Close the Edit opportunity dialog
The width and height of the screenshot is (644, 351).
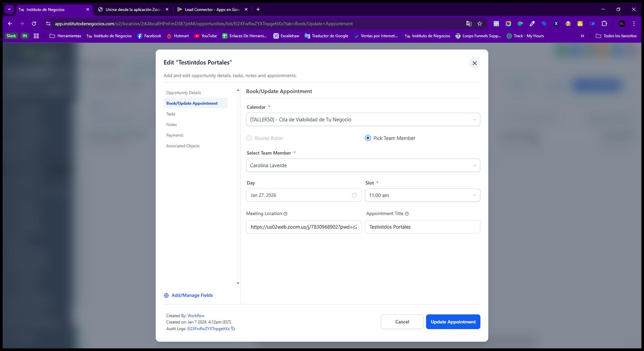pyautogui.click(x=475, y=63)
